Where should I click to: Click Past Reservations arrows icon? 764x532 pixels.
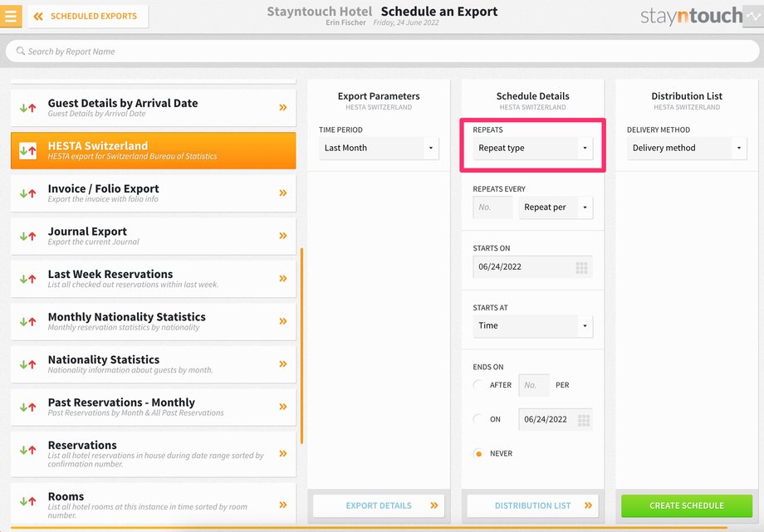[x=27, y=407]
